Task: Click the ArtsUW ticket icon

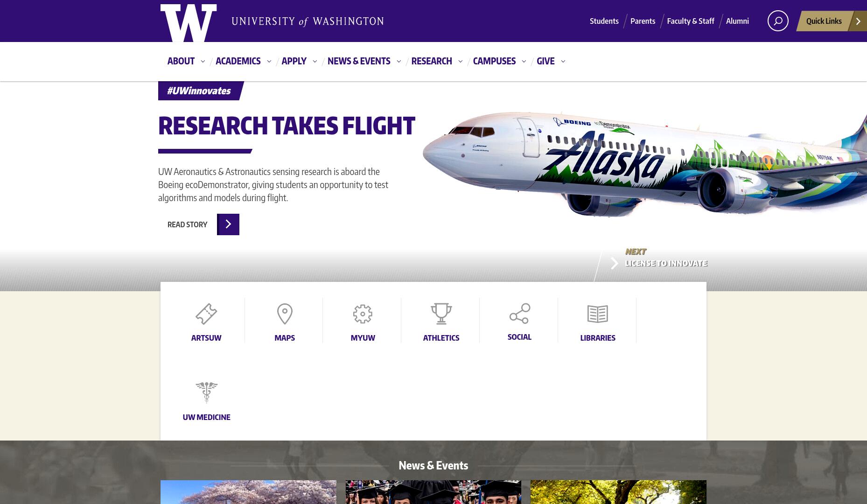Action: [x=206, y=314]
